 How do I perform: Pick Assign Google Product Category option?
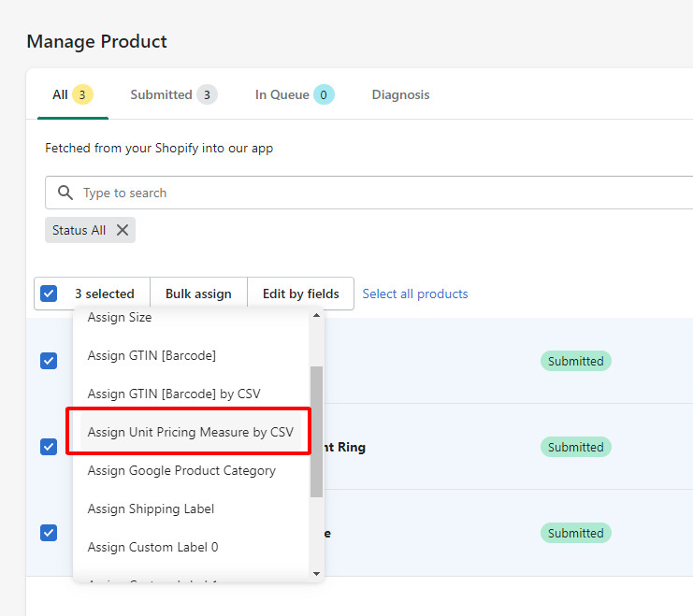[x=181, y=470]
